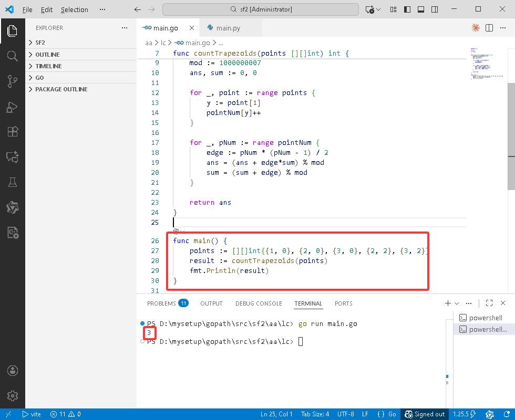Click the VS Code logo icon

tap(9, 9)
